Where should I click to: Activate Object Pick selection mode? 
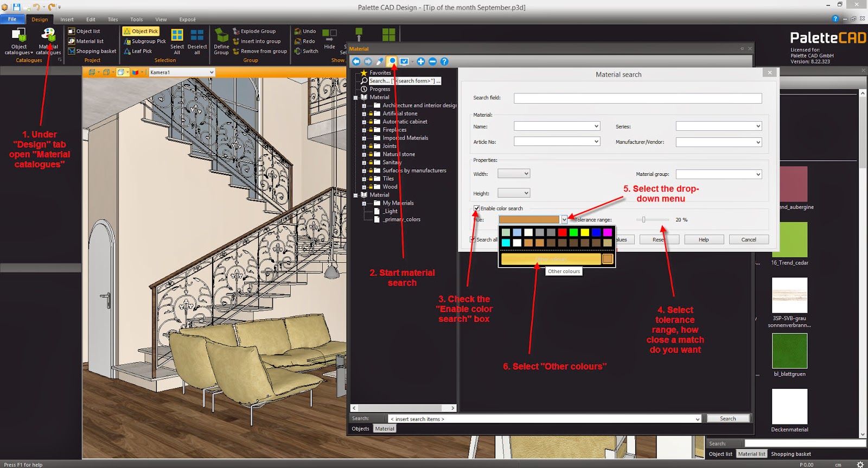tap(141, 31)
